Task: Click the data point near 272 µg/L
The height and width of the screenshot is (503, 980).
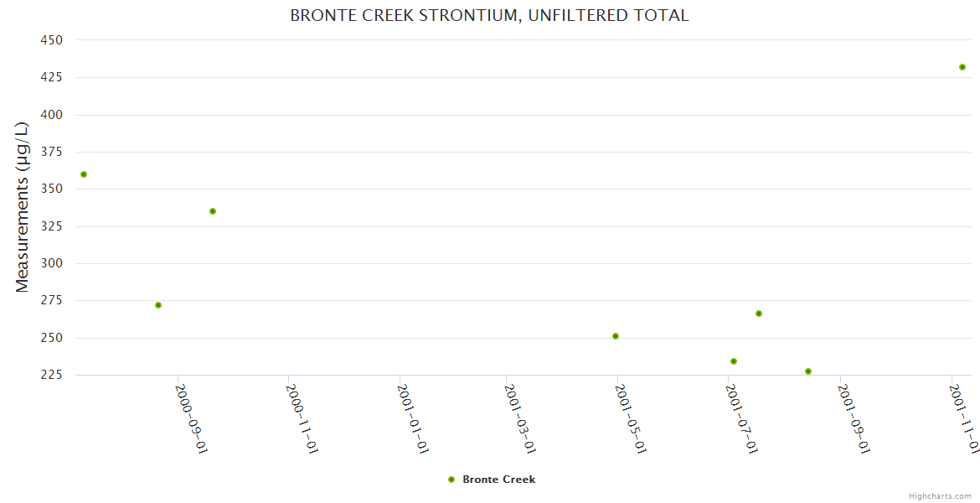Action: (x=158, y=305)
